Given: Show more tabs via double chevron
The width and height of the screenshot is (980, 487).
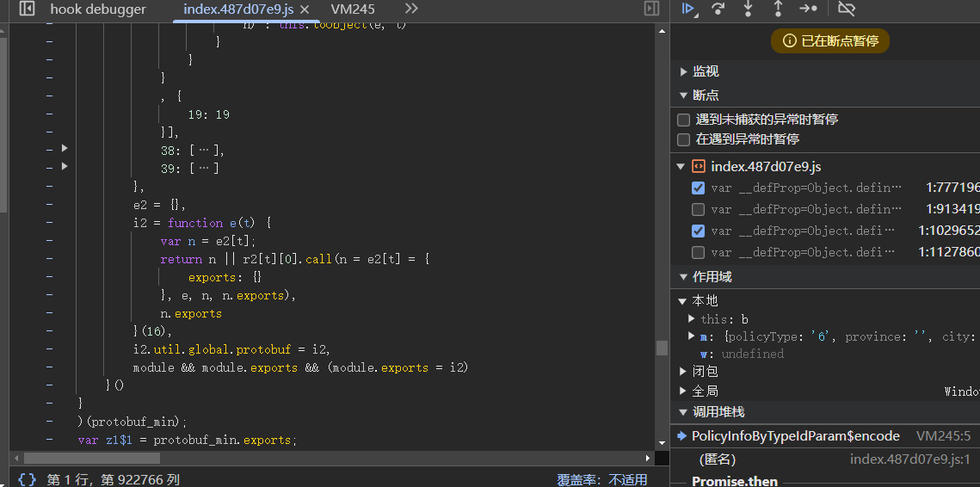Looking at the screenshot, I should click(x=411, y=9).
